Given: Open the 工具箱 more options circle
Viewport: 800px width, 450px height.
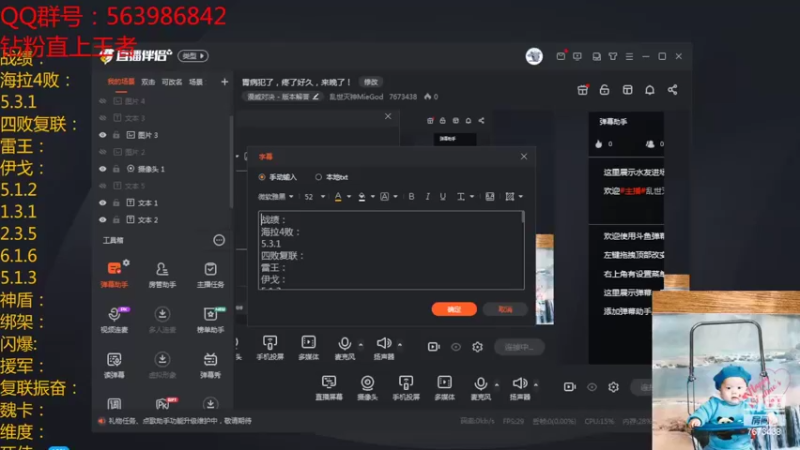Looking at the screenshot, I should pyautogui.click(x=219, y=240).
